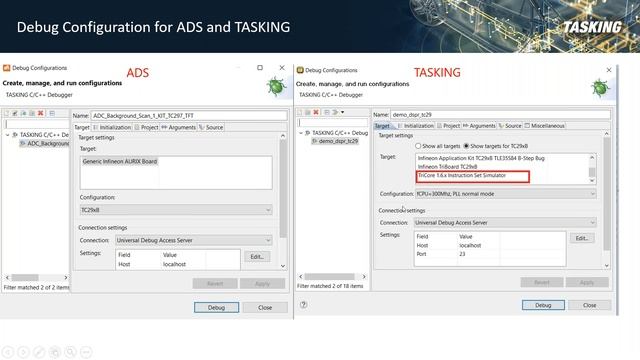Click Revert button in ADS dialog
Viewport: 640px width, 360px height.
pyautogui.click(x=215, y=283)
